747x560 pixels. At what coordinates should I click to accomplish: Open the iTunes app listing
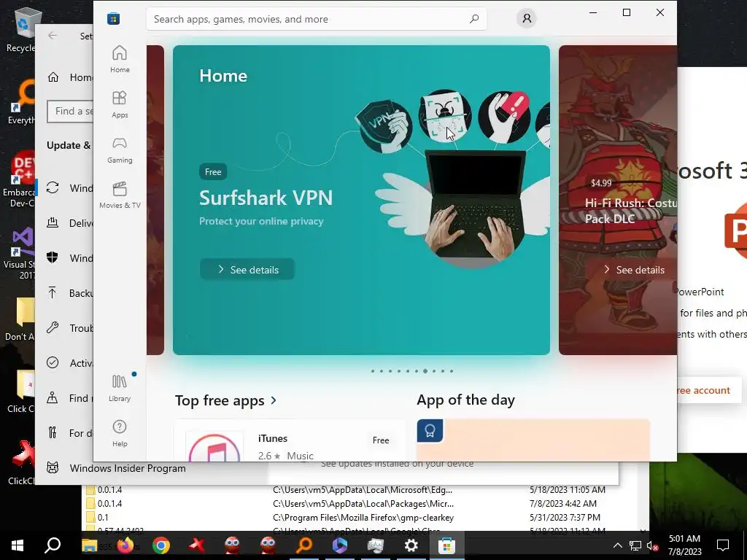290,441
